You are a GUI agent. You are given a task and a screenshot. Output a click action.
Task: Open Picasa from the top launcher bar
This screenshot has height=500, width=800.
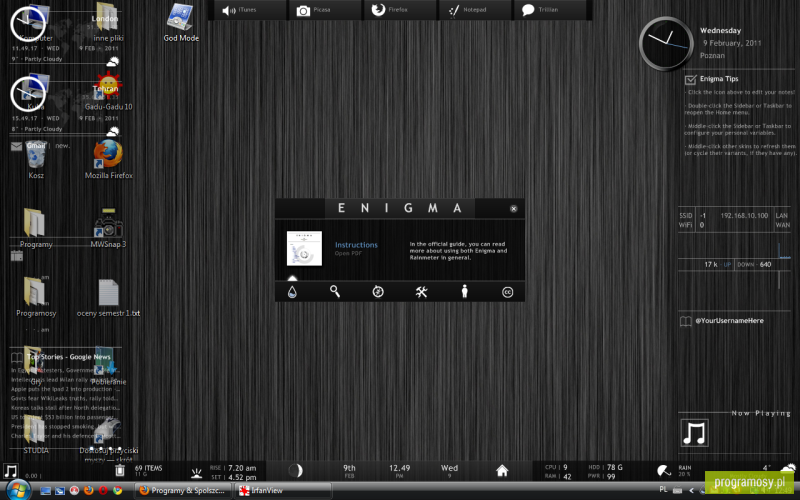coord(324,10)
